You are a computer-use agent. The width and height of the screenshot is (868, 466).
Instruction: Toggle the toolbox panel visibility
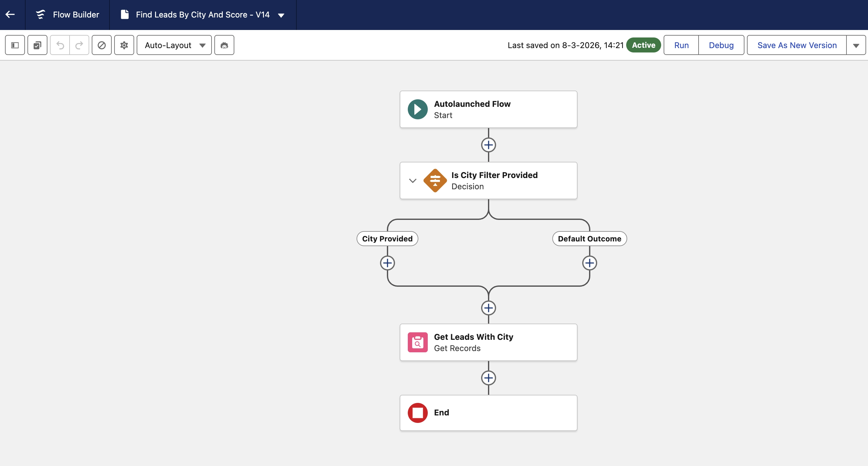pyautogui.click(x=15, y=45)
